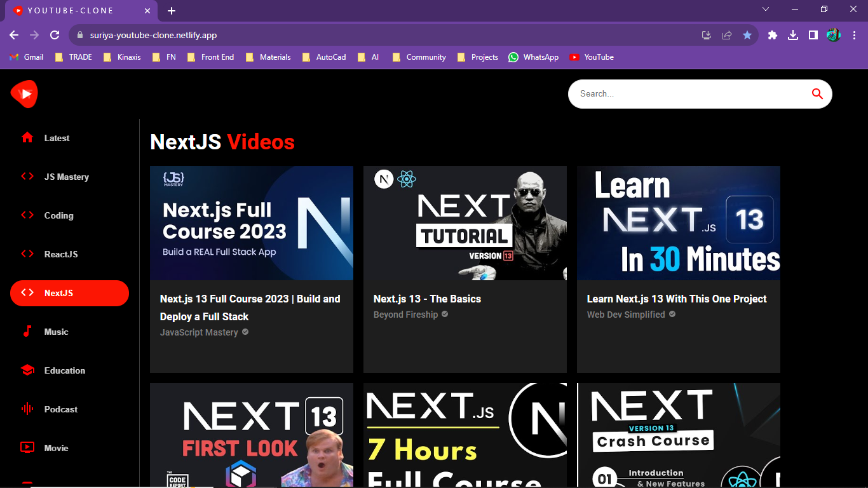The image size is (868, 488).
Task: Click the code icon beside JS Mastery
Action: [x=27, y=176]
